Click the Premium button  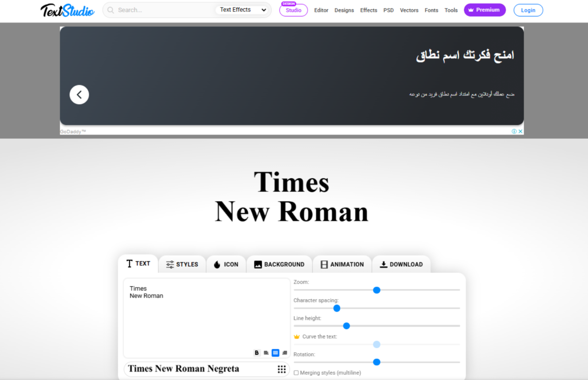485,10
